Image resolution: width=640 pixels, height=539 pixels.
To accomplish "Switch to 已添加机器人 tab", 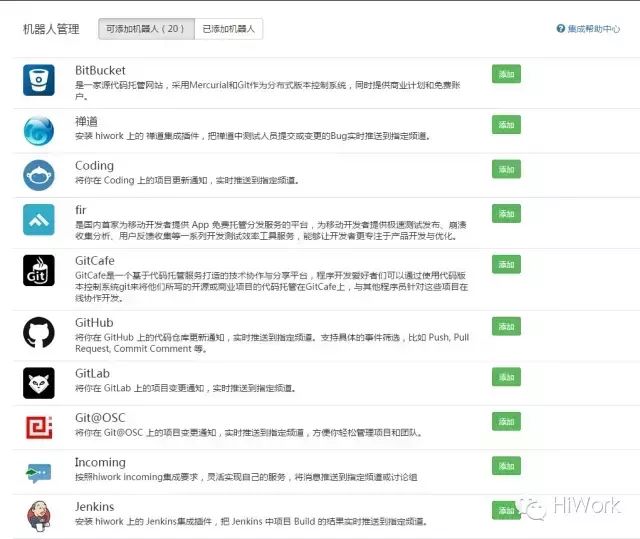I will coord(229,29).
